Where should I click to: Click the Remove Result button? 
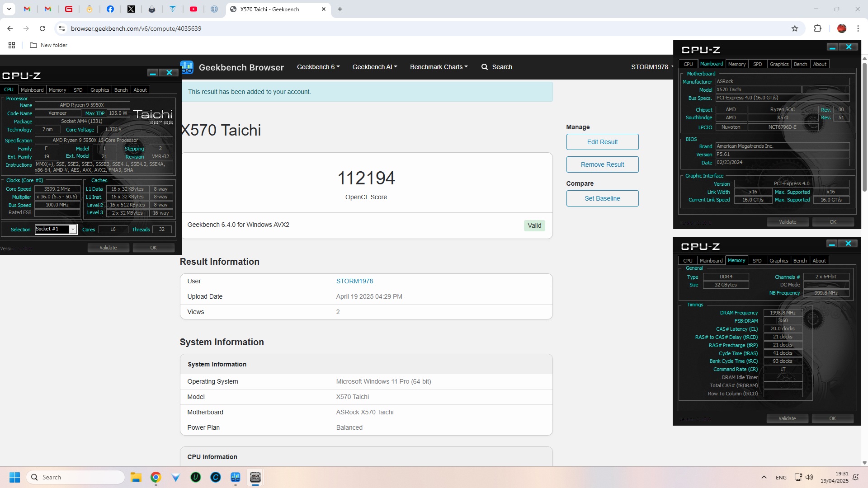click(602, 164)
